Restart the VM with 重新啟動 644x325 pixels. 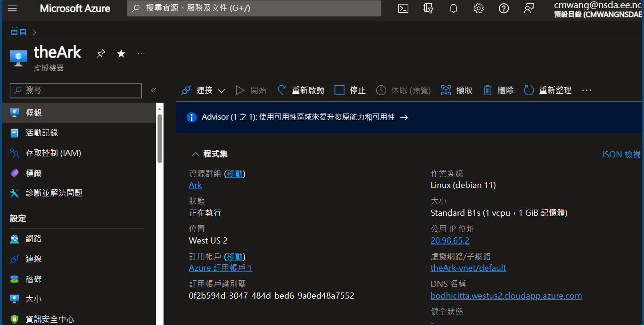pos(300,90)
